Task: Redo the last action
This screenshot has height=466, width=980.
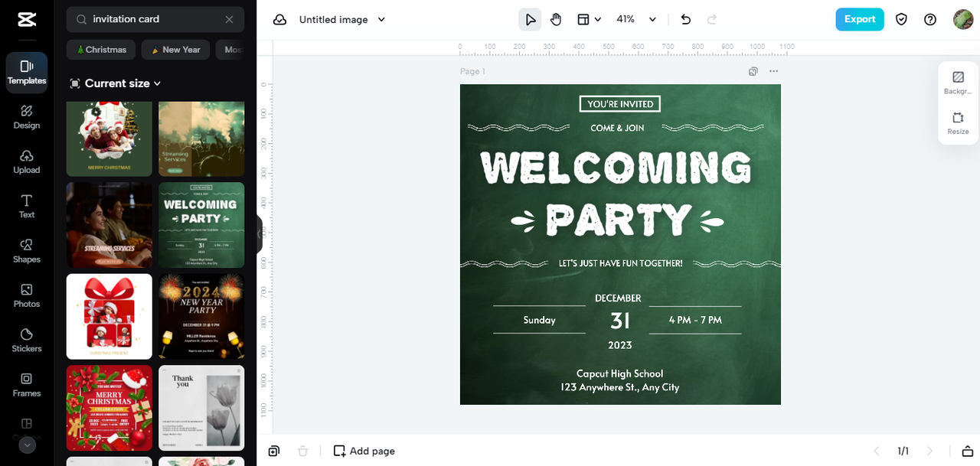Action: (712, 20)
